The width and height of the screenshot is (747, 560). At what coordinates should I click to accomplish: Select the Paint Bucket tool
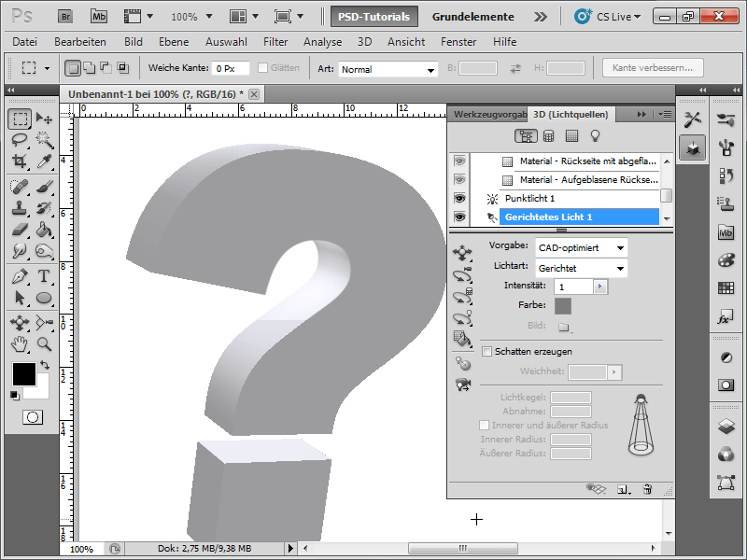coord(44,230)
